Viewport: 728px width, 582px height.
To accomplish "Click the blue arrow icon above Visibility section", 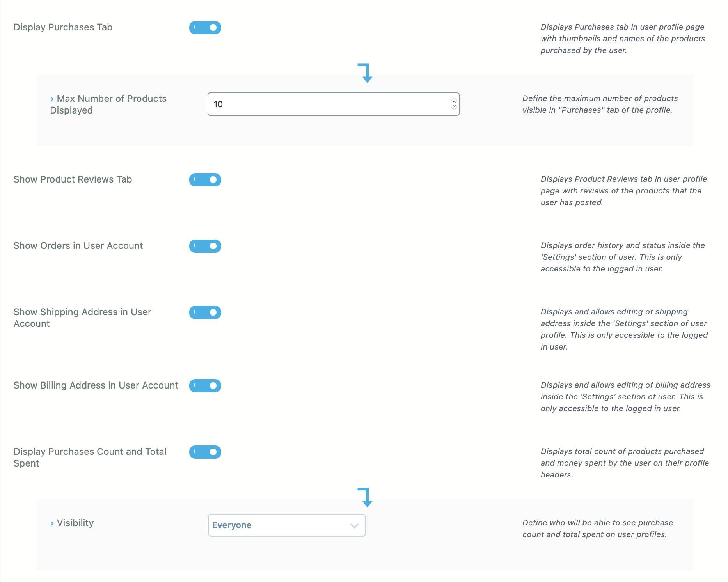I will [x=366, y=497].
